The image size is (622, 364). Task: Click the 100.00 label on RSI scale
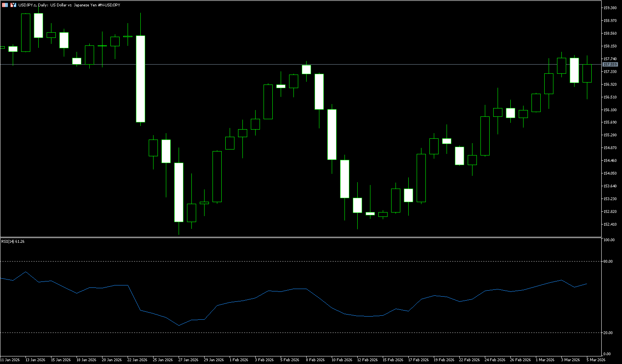pyautogui.click(x=608, y=240)
